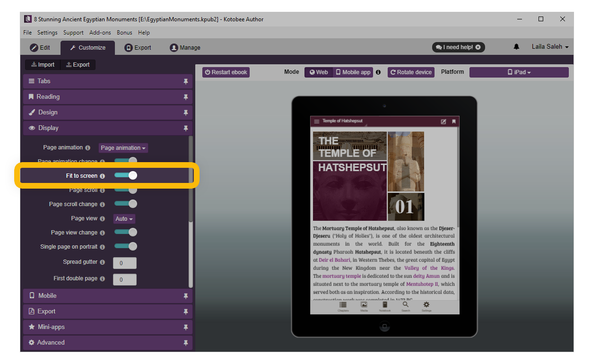
Task: Expand the Design section
Action: tap(108, 113)
